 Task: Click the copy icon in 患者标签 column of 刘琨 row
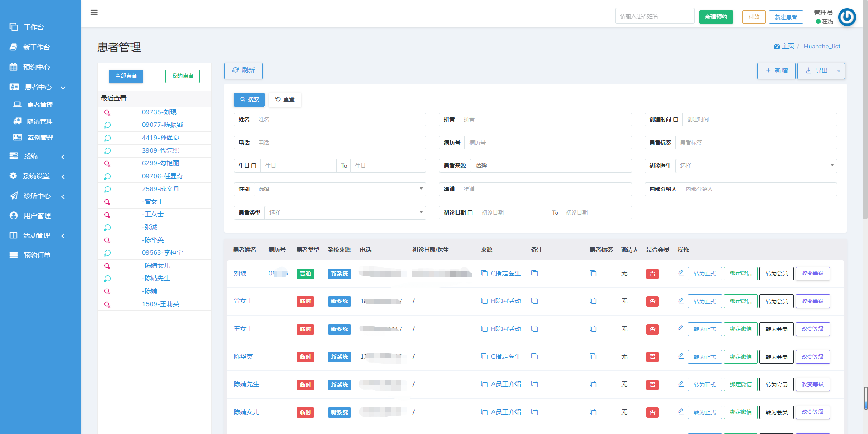[x=593, y=274]
